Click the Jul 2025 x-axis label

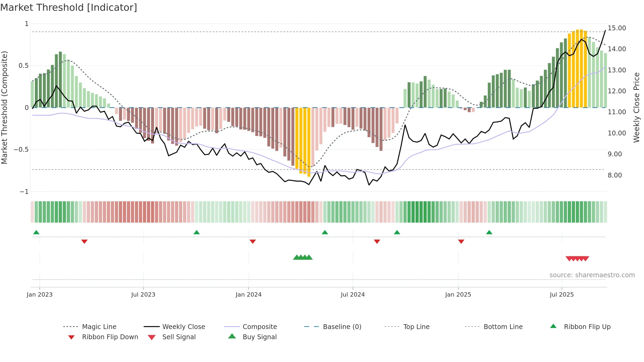(x=562, y=294)
